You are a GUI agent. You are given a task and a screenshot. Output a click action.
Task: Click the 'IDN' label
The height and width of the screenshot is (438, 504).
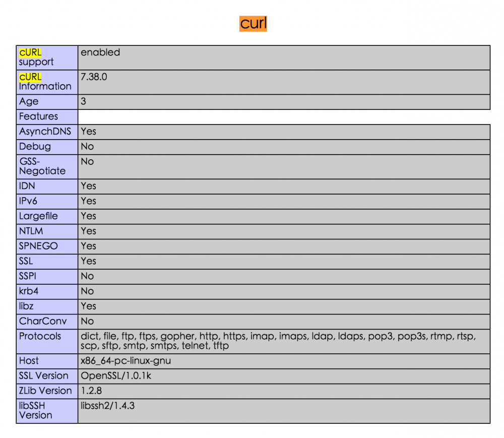point(27,186)
